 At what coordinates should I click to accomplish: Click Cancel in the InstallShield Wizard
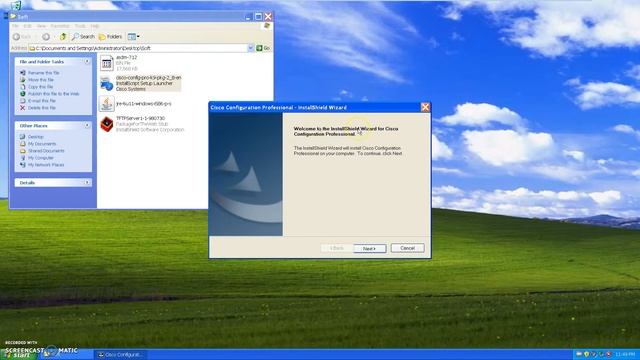pyautogui.click(x=407, y=248)
